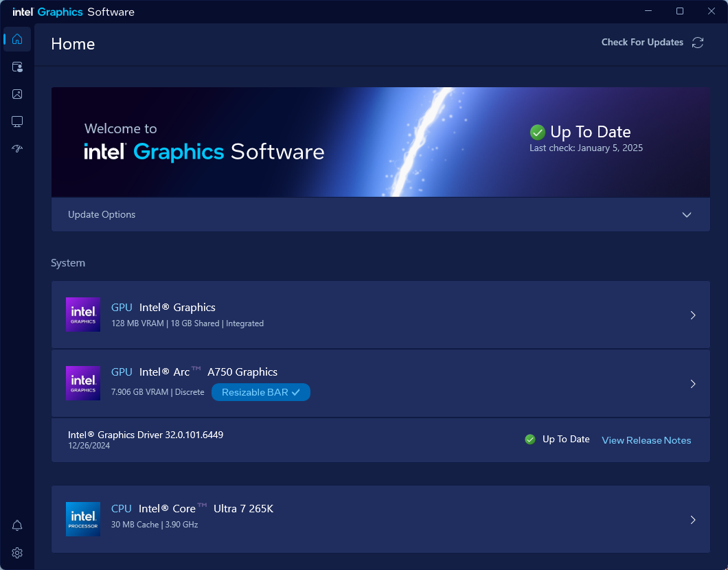Minimize the Intel Graphics Software window
Screen dimensions: 728x570
pyautogui.click(x=648, y=11)
